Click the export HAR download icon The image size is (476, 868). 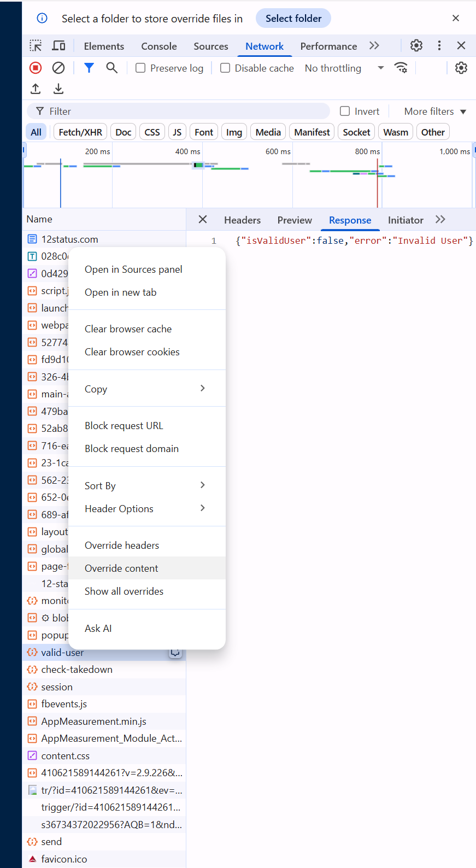[58, 89]
